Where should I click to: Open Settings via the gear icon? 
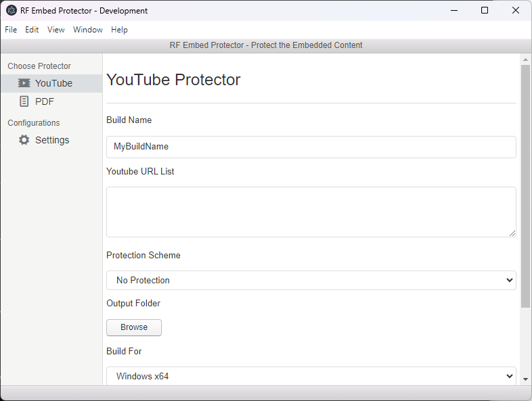point(24,140)
